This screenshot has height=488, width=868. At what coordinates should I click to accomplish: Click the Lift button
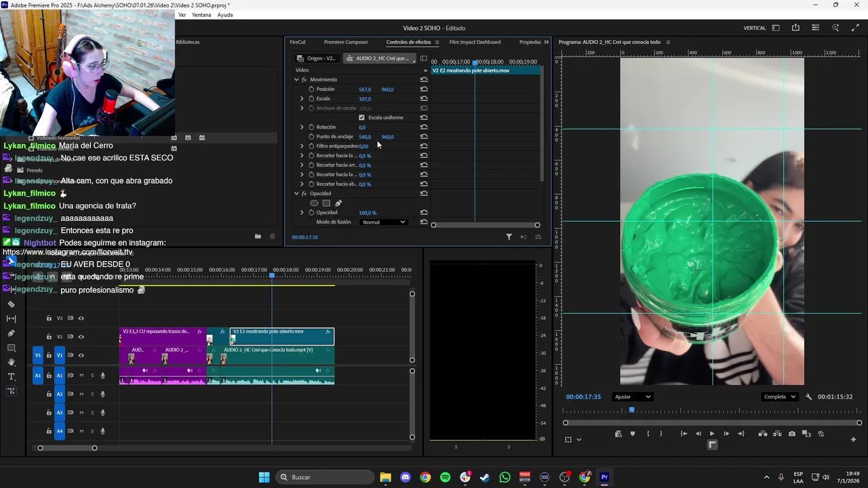[x=763, y=434]
